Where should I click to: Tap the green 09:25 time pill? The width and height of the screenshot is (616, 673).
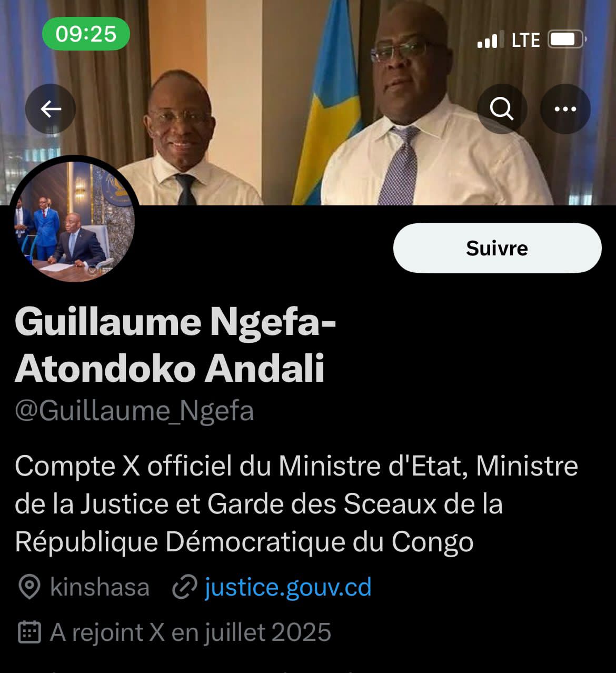[86, 34]
